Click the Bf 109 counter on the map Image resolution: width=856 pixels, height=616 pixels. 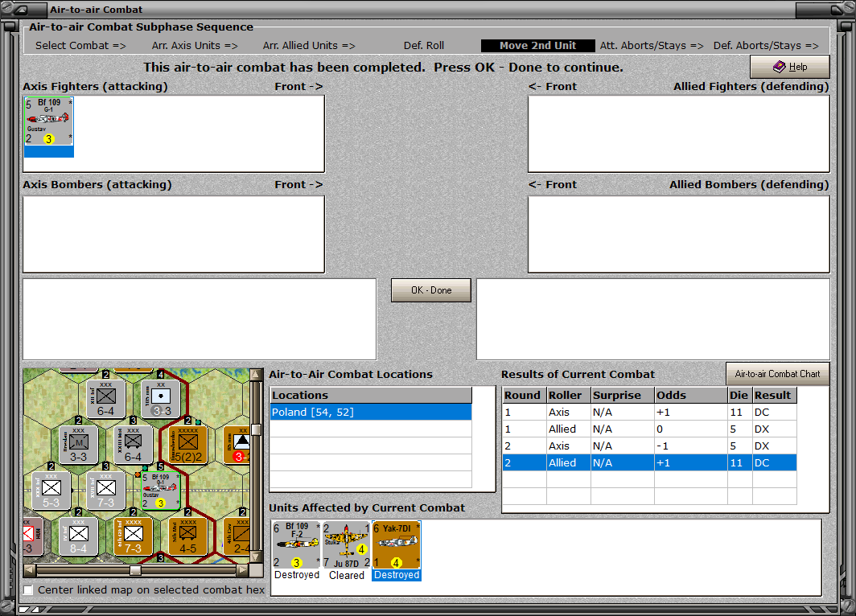[x=161, y=491]
